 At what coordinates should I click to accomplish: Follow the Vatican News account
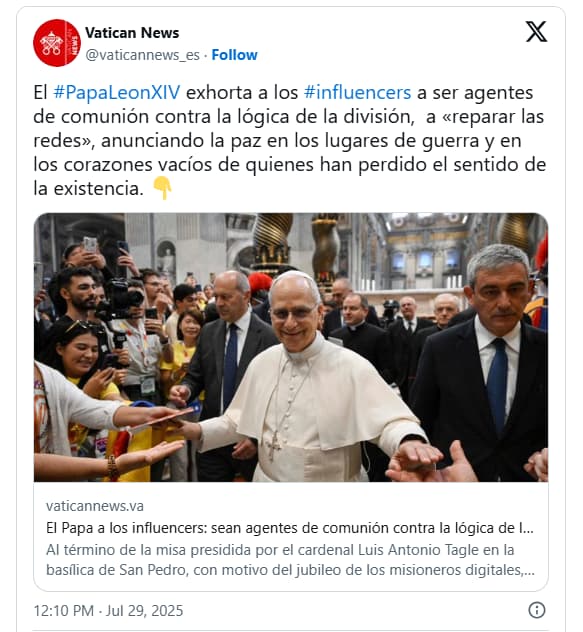(x=234, y=55)
